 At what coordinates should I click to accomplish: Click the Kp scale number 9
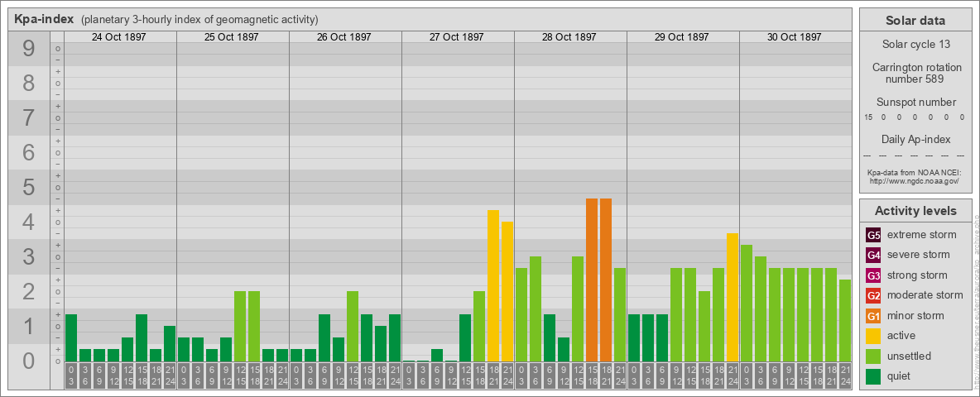tap(29, 49)
